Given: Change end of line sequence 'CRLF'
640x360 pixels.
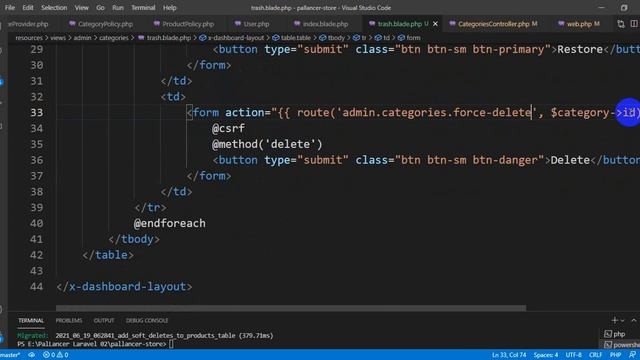Looking at the screenshot, I should pos(596,355).
